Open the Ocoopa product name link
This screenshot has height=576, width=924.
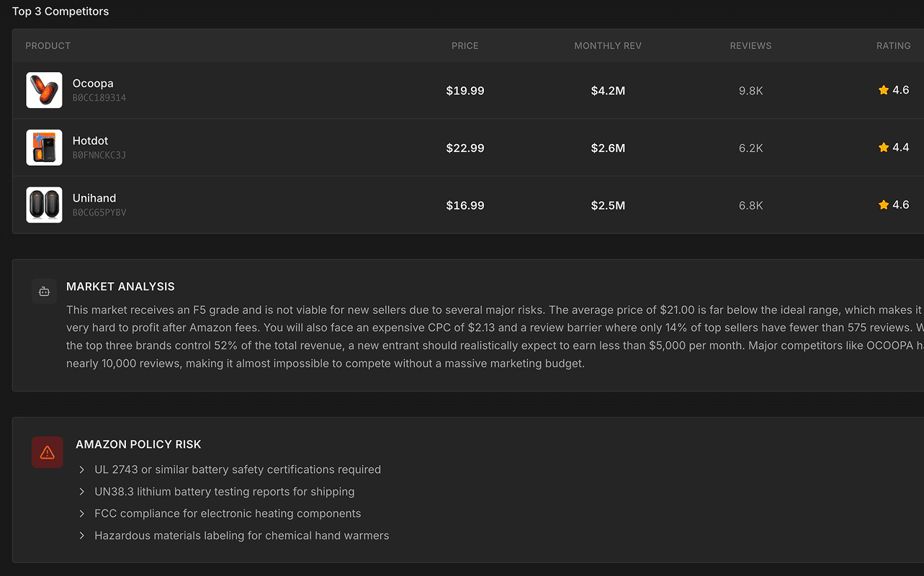93,84
